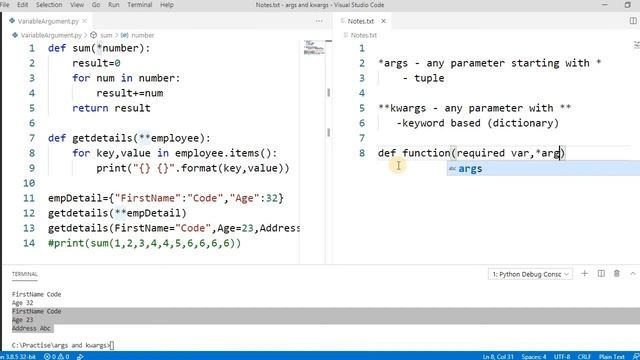This screenshot has width=640, height=360.
Task: Click line number 13 in Python editor
Action: (x=29, y=228)
